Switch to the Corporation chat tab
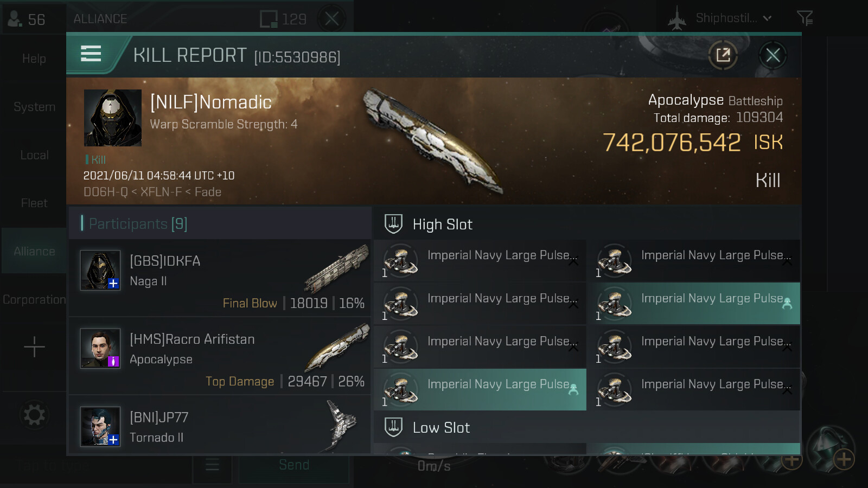 pyautogui.click(x=34, y=299)
